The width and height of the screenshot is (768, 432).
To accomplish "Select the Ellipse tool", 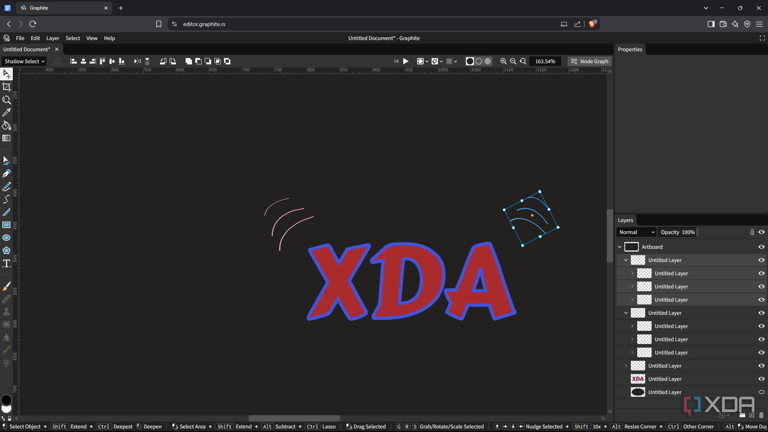I will point(6,238).
